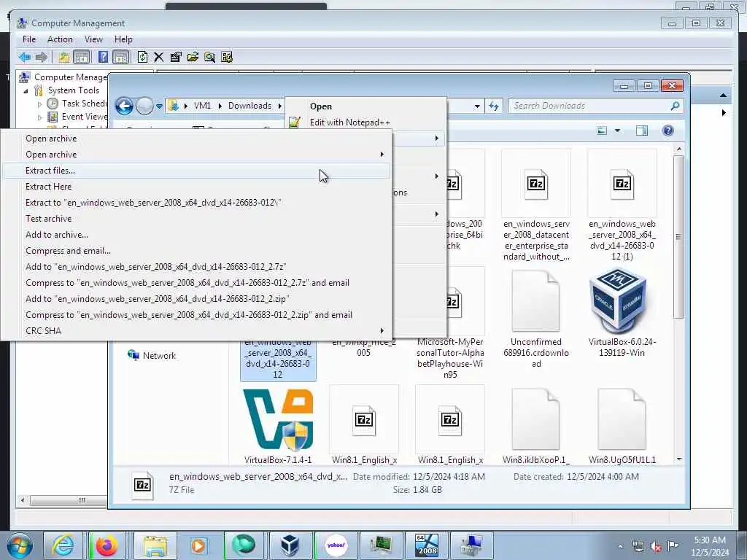Choose Test archive menu entry
The width and height of the screenshot is (747, 560).
[196, 219]
